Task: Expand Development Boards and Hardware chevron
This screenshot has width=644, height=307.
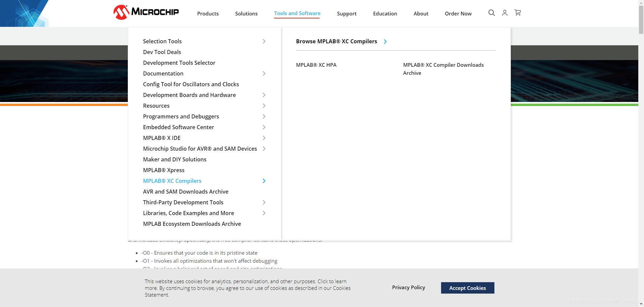Action: tap(264, 95)
